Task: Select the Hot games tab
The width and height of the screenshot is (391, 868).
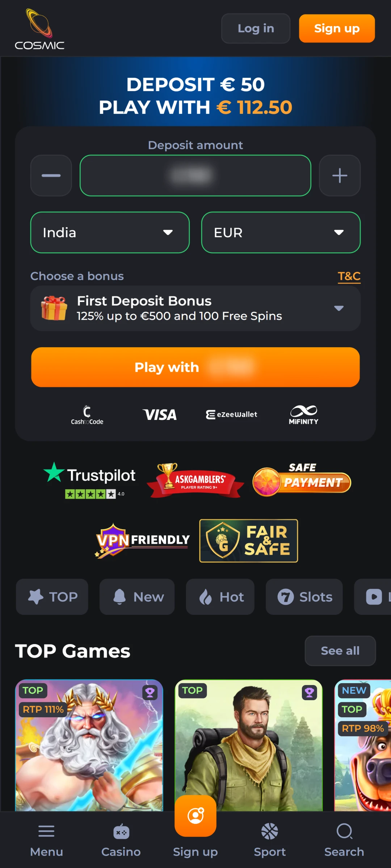Action: click(x=220, y=597)
